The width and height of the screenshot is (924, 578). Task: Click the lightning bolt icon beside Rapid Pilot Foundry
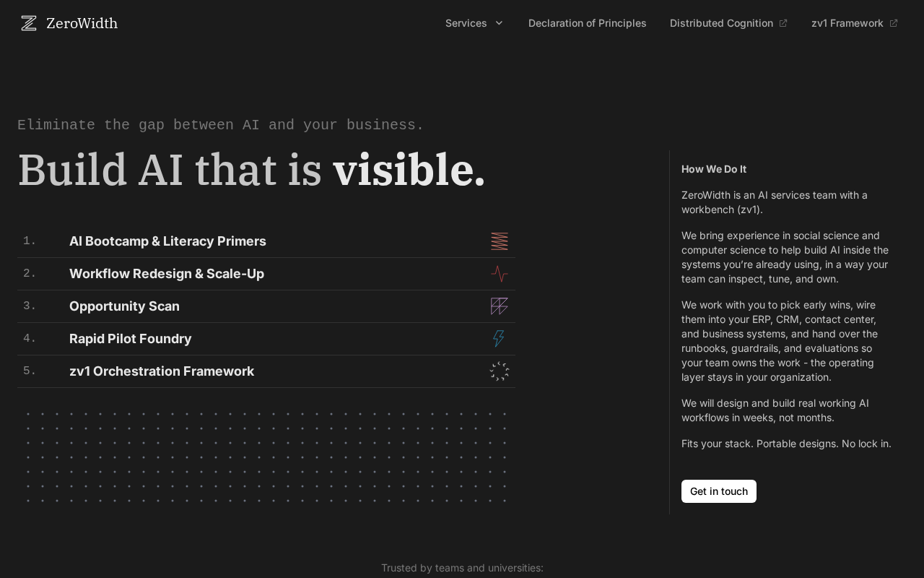coord(499,339)
